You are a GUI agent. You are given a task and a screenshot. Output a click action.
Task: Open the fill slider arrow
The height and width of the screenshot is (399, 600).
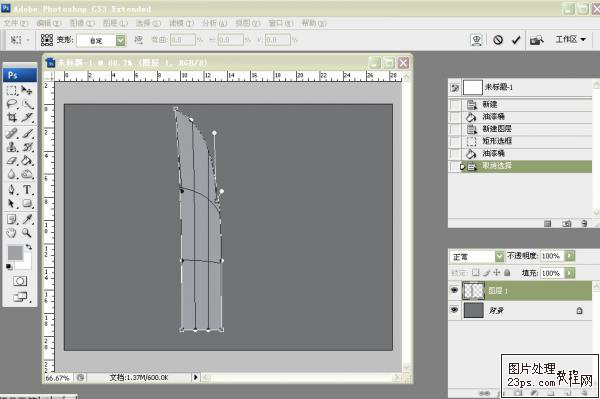pyautogui.click(x=569, y=273)
